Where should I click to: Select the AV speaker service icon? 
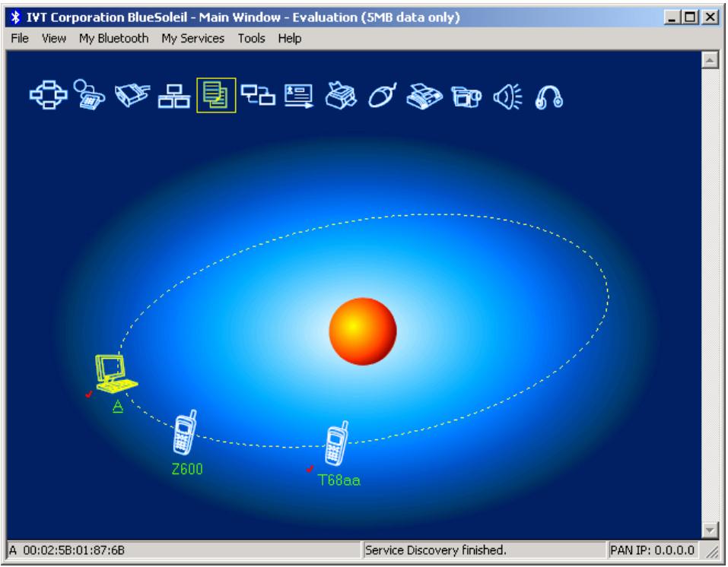coord(507,97)
